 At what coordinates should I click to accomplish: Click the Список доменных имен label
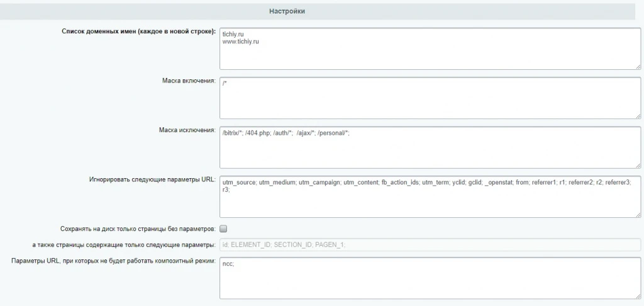coord(138,31)
